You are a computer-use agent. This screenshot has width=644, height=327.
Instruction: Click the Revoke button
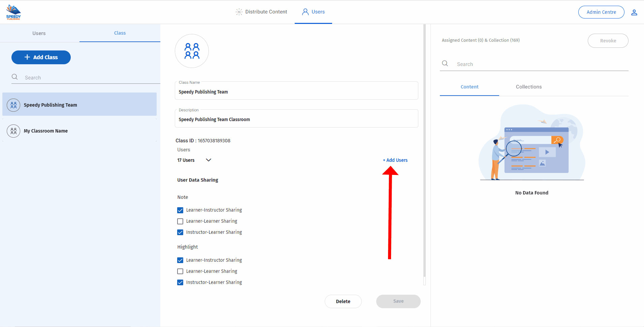point(608,41)
